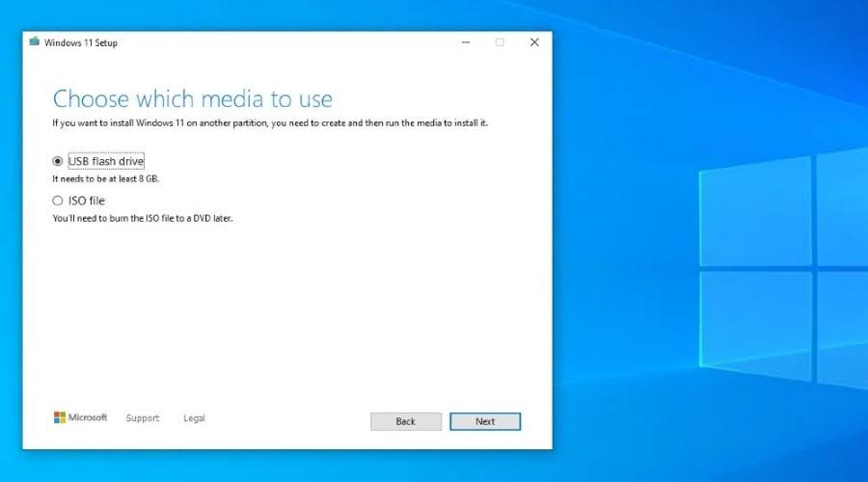Click the 'Choose which media to use' heading

click(x=193, y=99)
